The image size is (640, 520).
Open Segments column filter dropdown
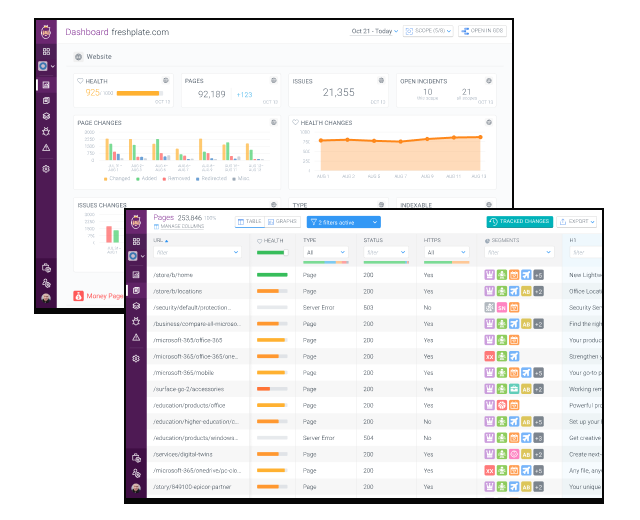coord(519,252)
